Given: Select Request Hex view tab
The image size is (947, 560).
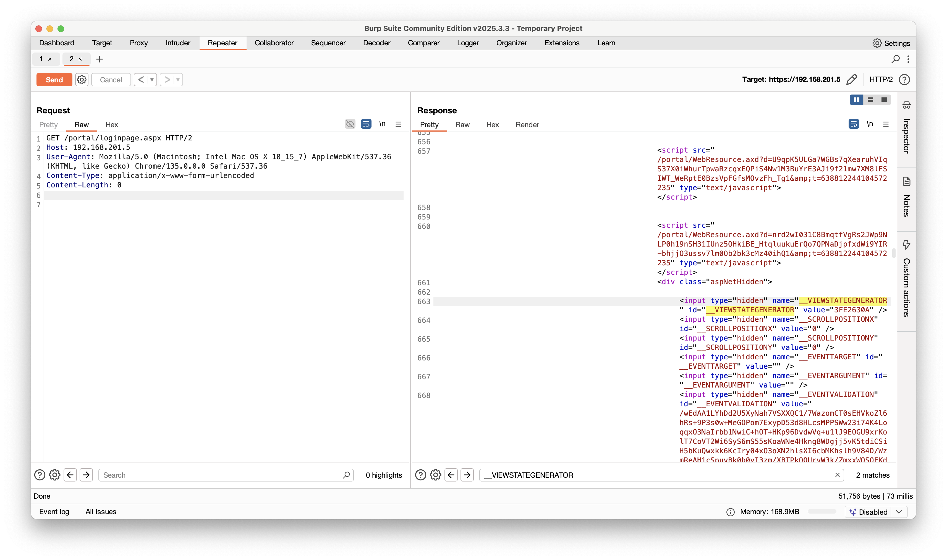Looking at the screenshot, I should (x=112, y=125).
